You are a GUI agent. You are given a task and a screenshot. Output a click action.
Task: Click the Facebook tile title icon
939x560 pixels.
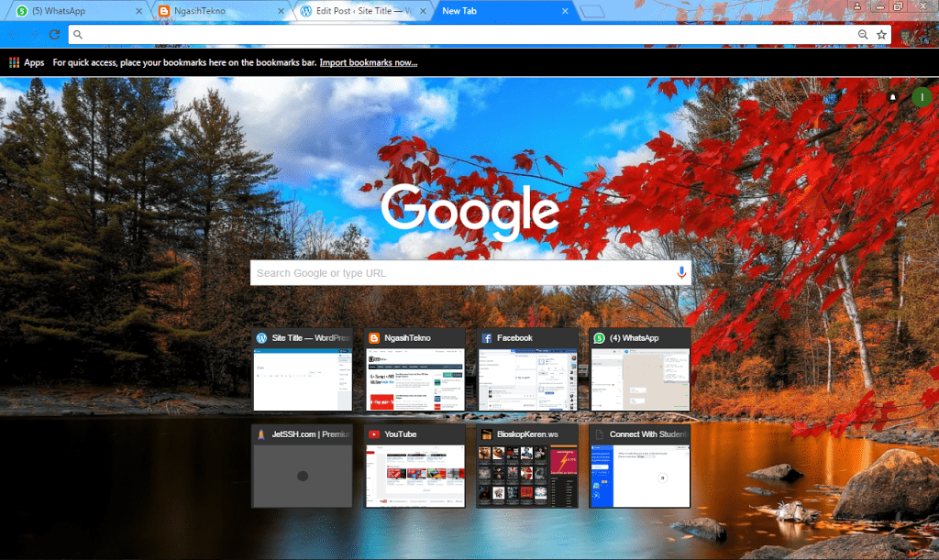(x=487, y=338)
